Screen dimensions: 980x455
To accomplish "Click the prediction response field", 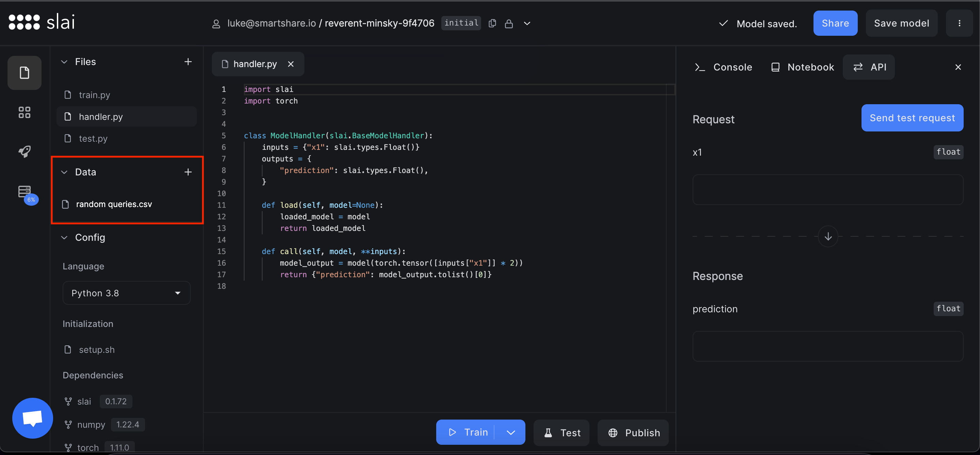I will pyautogui.click(x=827, y=346).
